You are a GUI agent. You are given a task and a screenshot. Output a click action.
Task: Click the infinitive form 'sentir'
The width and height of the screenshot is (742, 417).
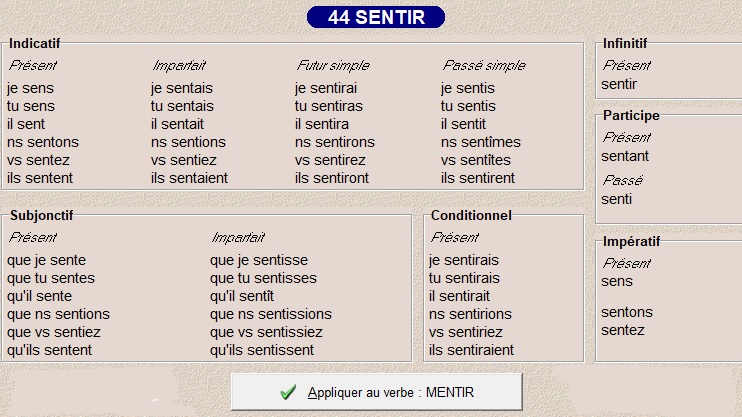click(x=619, y=84)
